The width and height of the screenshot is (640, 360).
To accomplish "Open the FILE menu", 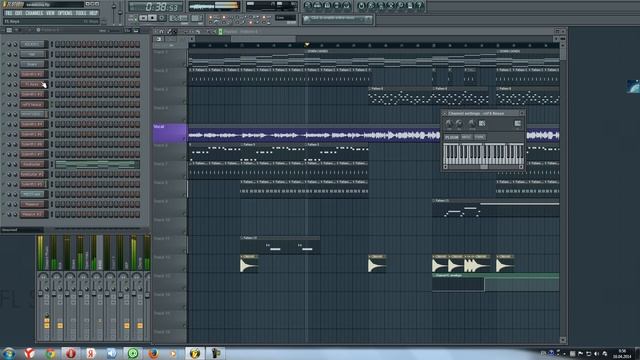I will pyautogui.click(x=9, y=13).
